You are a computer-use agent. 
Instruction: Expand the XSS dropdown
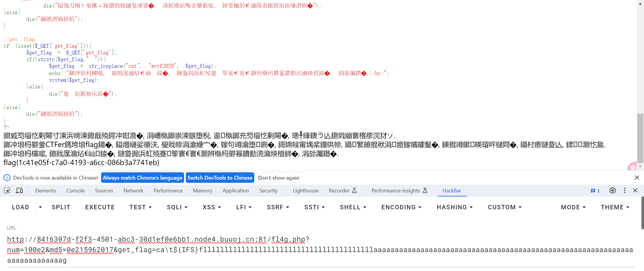pos(212,207)
